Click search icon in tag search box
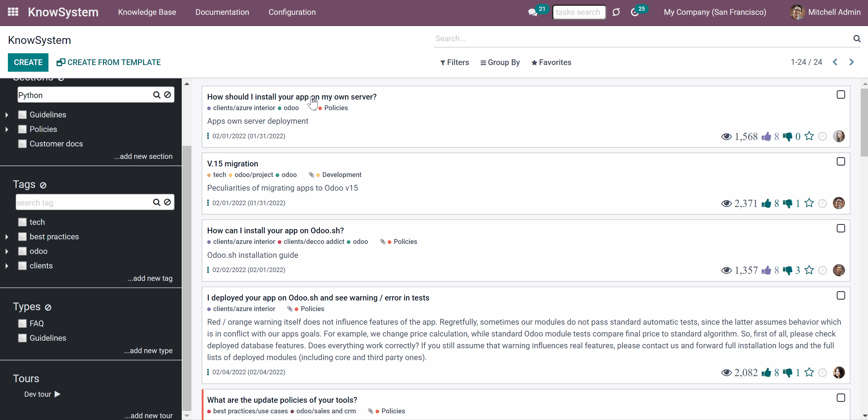The height and width of the screenshot is (420, 868). pos(156,202)
